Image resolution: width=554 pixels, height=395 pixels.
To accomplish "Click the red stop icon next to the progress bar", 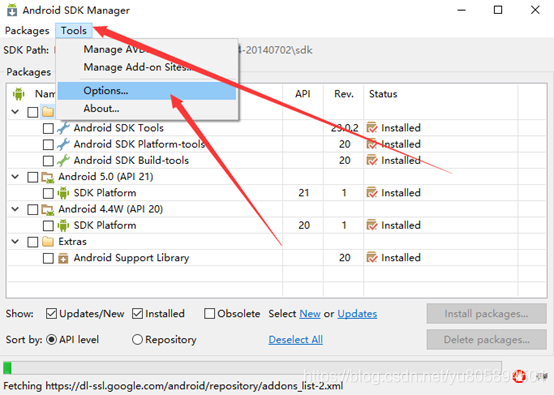I will pos(519,376).
